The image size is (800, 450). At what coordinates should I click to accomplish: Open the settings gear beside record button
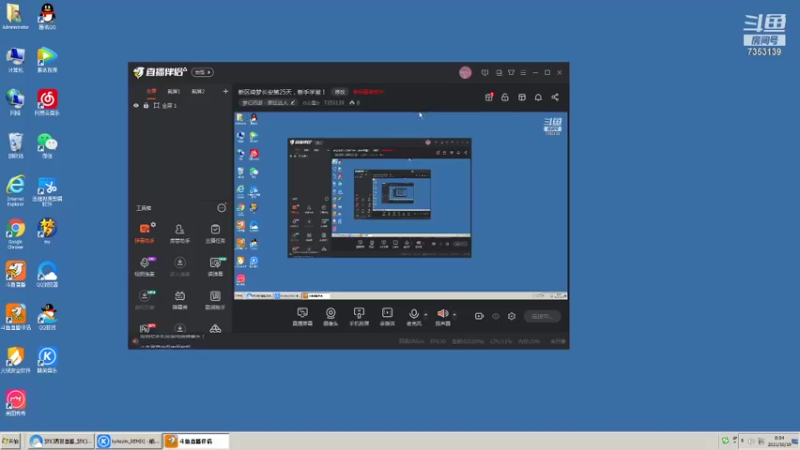coord(512,316)
